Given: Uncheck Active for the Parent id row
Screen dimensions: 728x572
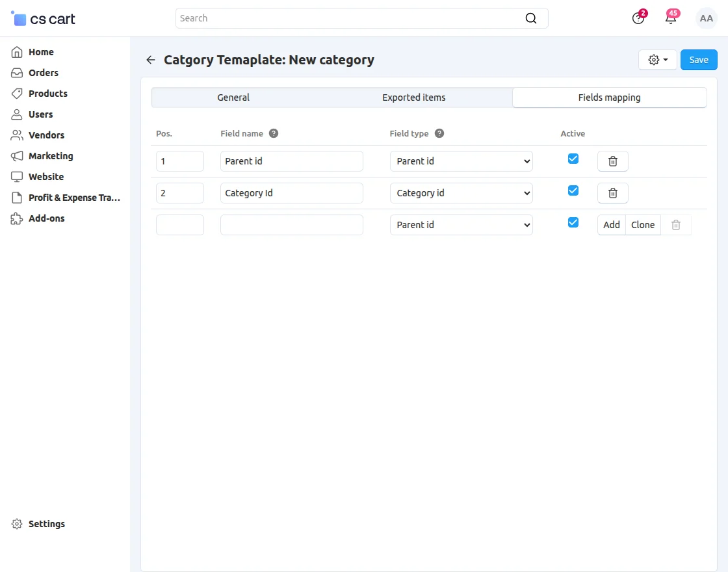Looking at the screenshot, I should click(x=573, y=159).
